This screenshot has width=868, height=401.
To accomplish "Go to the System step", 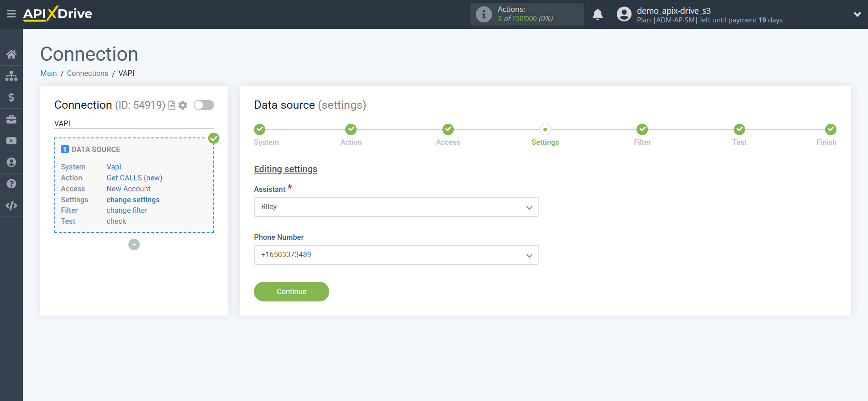I will [260, 129].
